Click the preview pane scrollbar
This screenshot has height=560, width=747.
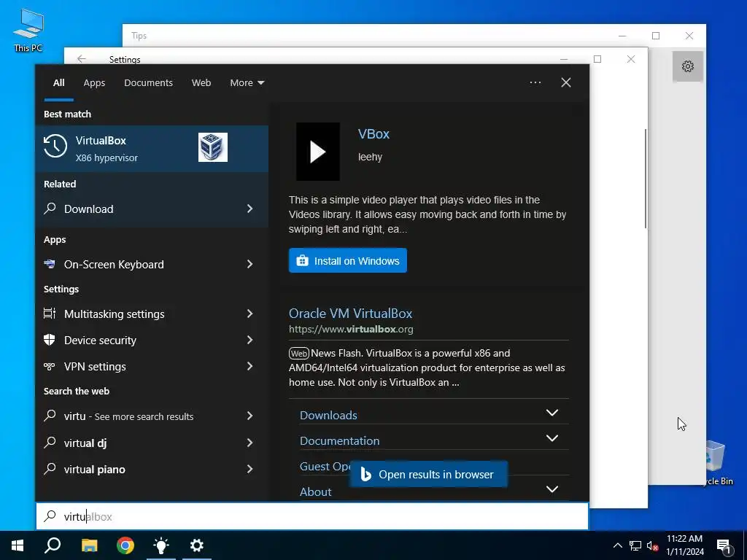coord(646,179)
